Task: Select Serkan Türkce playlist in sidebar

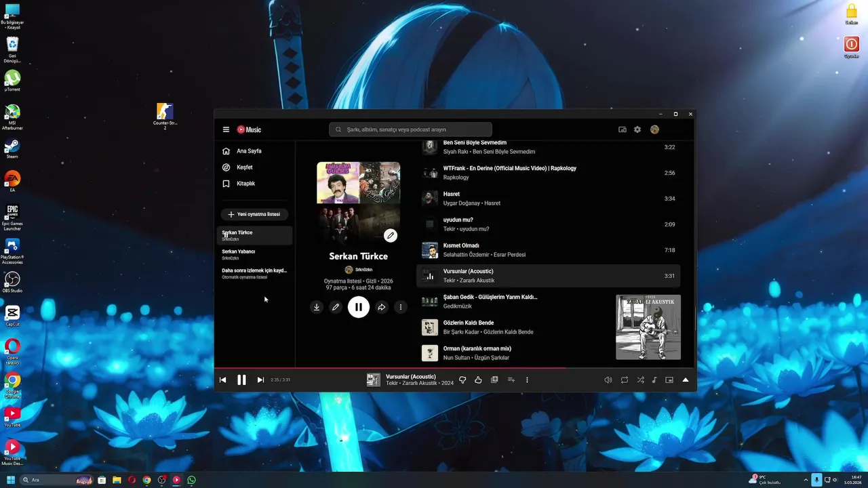Action: click(x=255, y=235)
